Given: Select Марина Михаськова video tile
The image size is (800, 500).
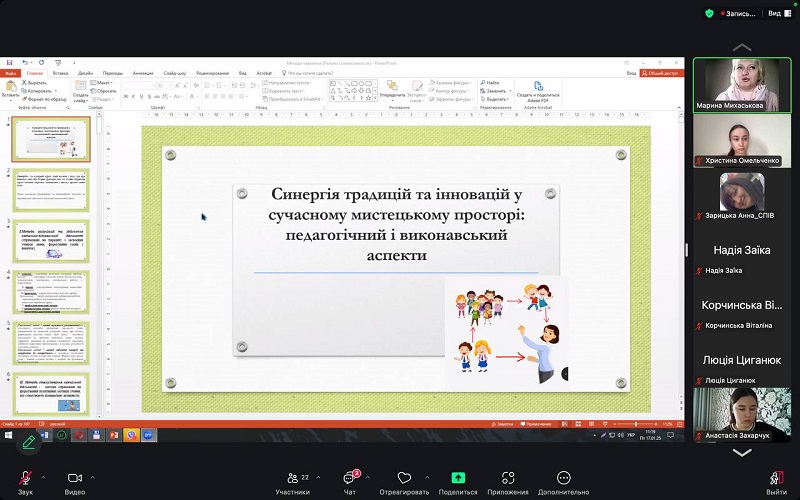Looking at the screenshot, I should [742, 85].
